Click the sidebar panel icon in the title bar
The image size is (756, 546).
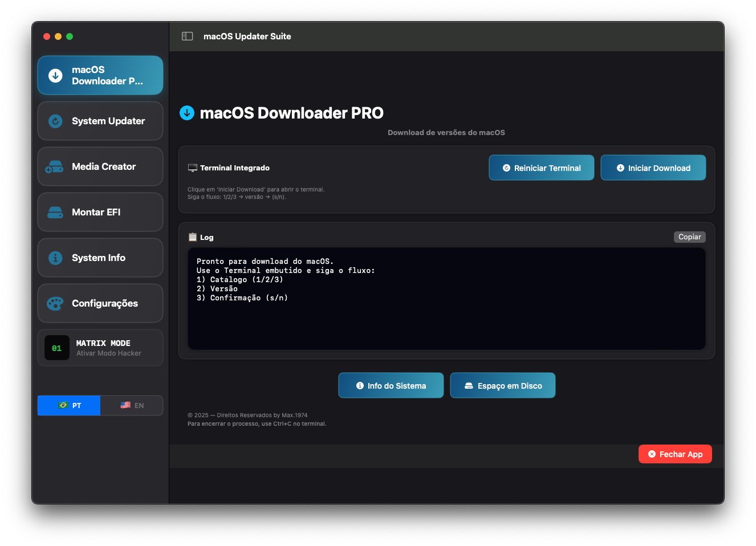[187, 35]
